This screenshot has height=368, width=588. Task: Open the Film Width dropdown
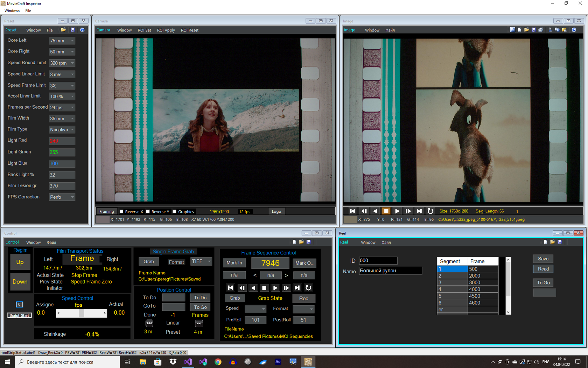pos(62,119)
